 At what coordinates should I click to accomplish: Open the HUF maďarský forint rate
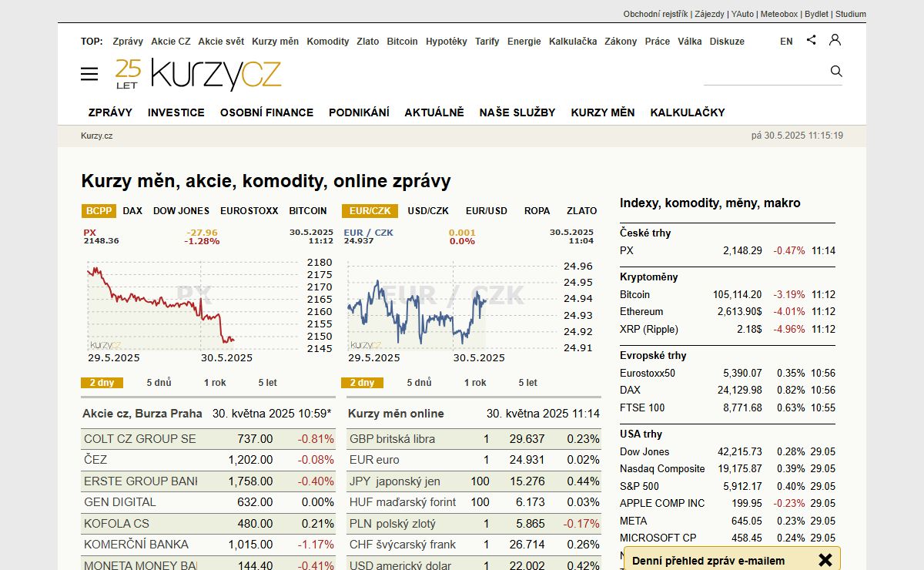(474, 502)
